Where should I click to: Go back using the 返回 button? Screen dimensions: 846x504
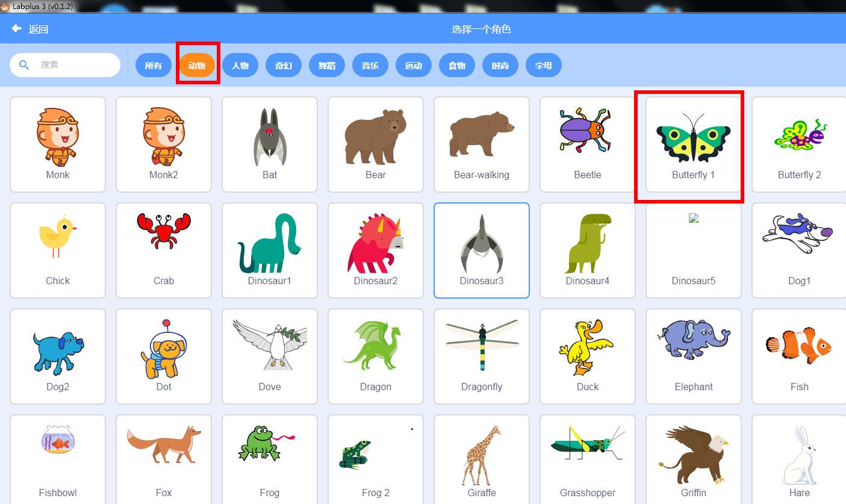30,29
